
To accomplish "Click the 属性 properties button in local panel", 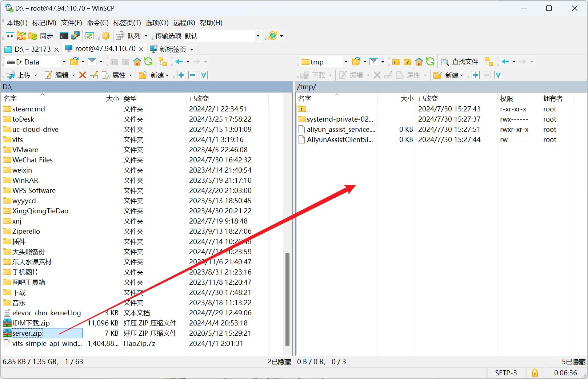I will (x=114, y=75).
